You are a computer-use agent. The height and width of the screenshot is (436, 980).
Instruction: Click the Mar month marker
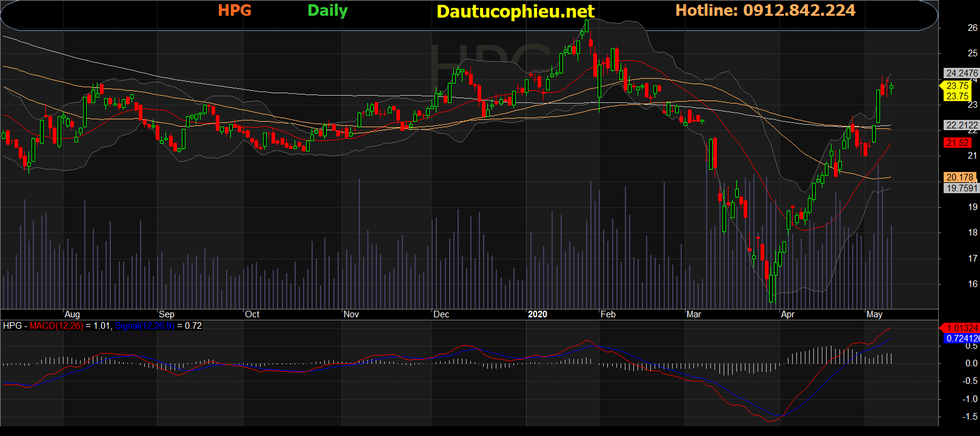coord(694,314)
